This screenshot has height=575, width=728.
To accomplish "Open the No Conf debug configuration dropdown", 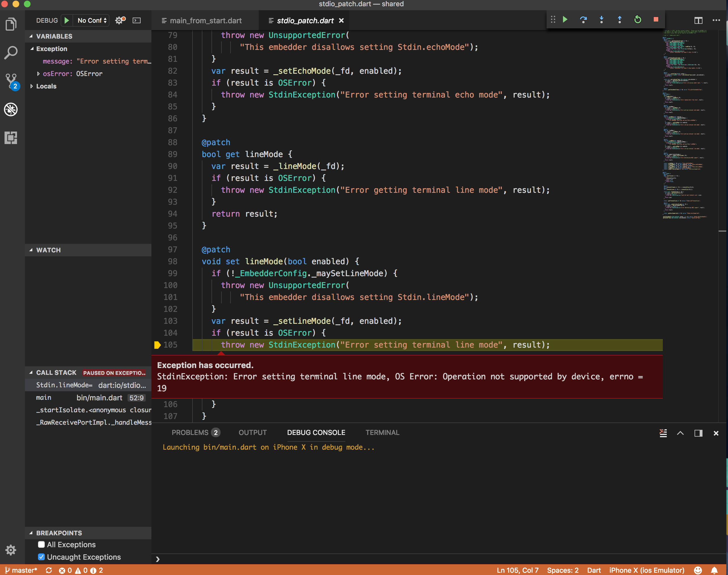I will pos(91,20).
